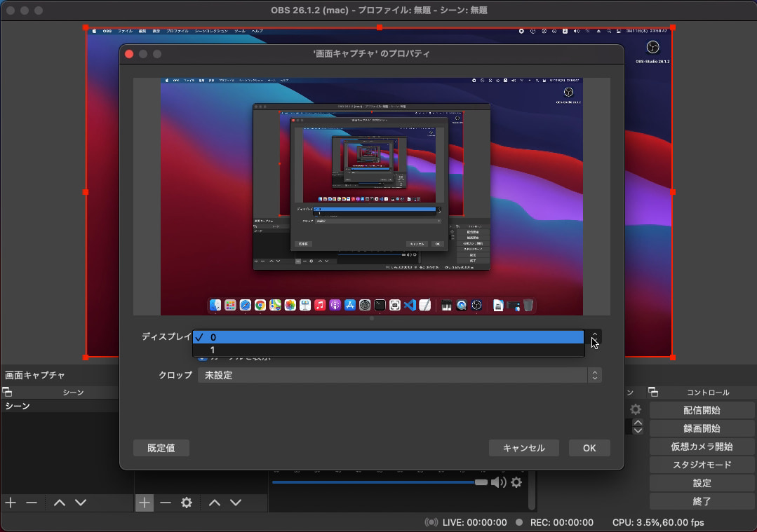Click the right-middle red transform handle

point(673,192)
